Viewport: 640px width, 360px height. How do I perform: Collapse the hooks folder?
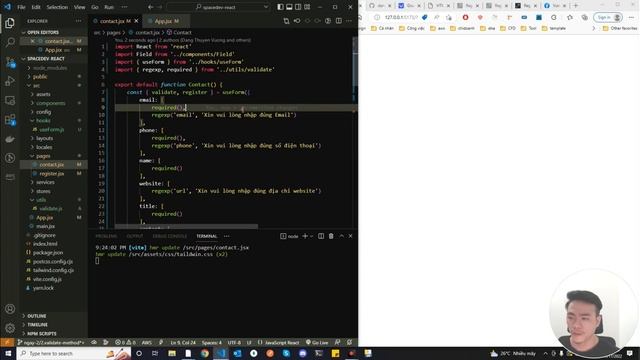coord(43,121)
